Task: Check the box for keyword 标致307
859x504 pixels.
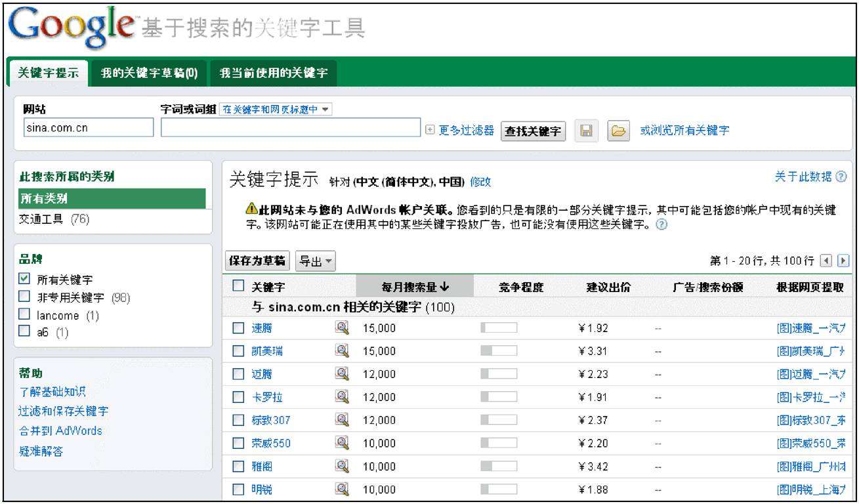Action: (238, 420)
